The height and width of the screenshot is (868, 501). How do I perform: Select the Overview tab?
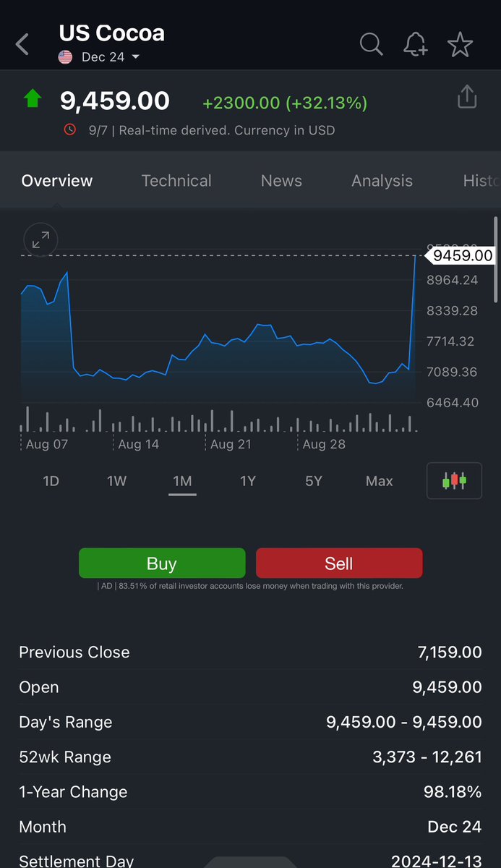tap(57, 181)
